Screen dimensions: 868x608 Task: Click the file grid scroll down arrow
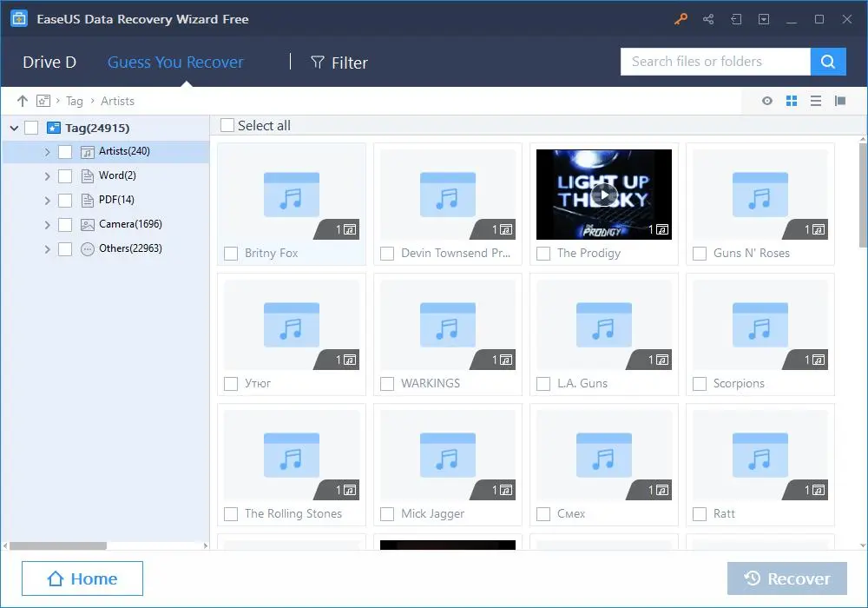coord(863,545)
